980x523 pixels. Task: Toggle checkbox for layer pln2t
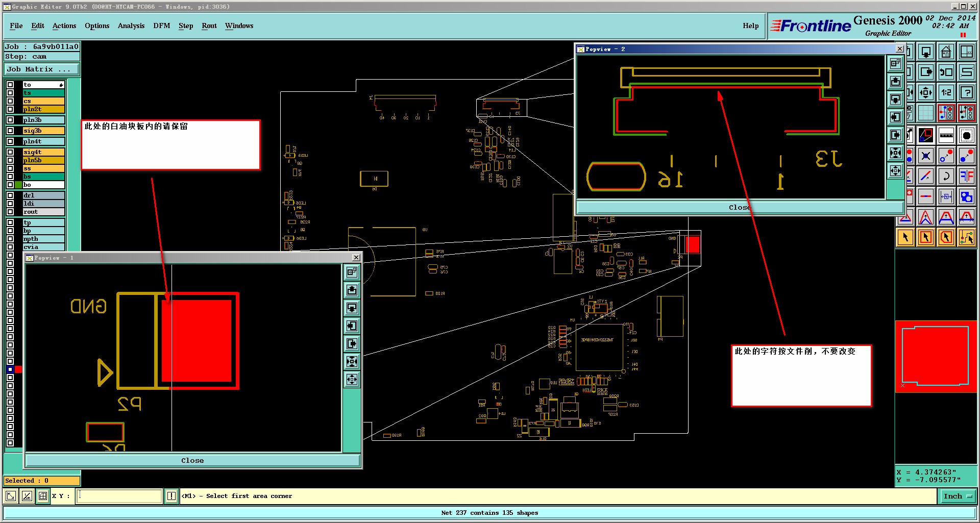(10, 109)
